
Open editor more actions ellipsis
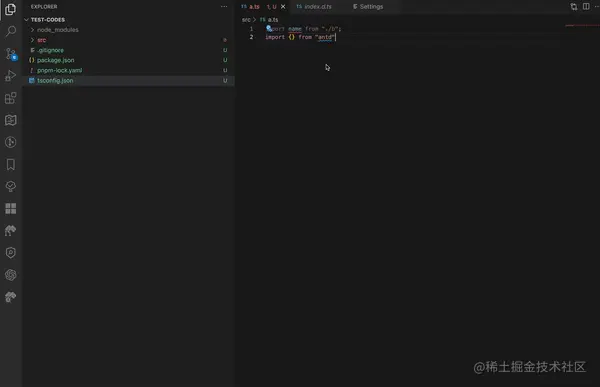(x=597, y=7)
